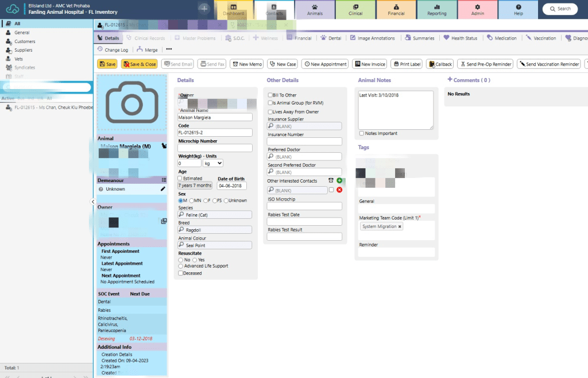Click the alarm clock icon by Other Interested Contacts

coord(331,181)
